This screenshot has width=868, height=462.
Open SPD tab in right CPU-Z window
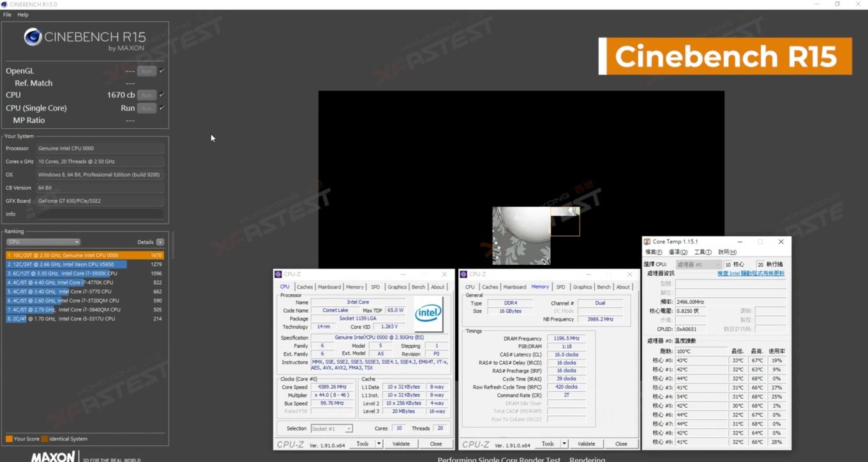pyautogui.click(x=561, y=287)
